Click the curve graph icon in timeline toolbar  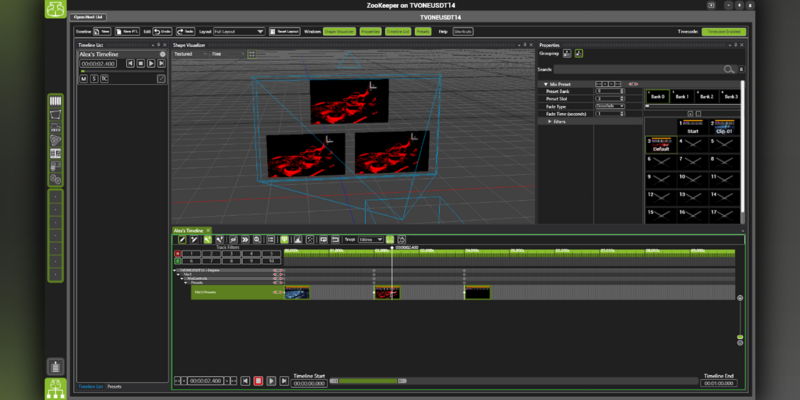298,239
